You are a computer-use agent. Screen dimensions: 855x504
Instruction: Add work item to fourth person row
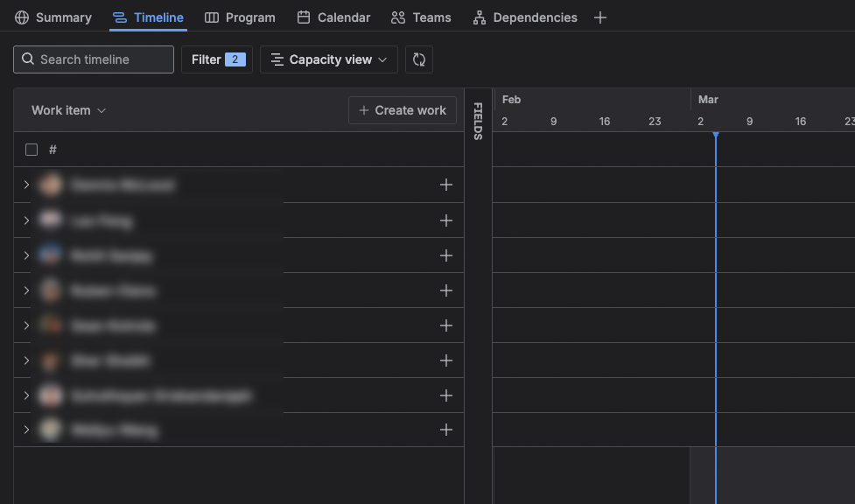[446, 290]
